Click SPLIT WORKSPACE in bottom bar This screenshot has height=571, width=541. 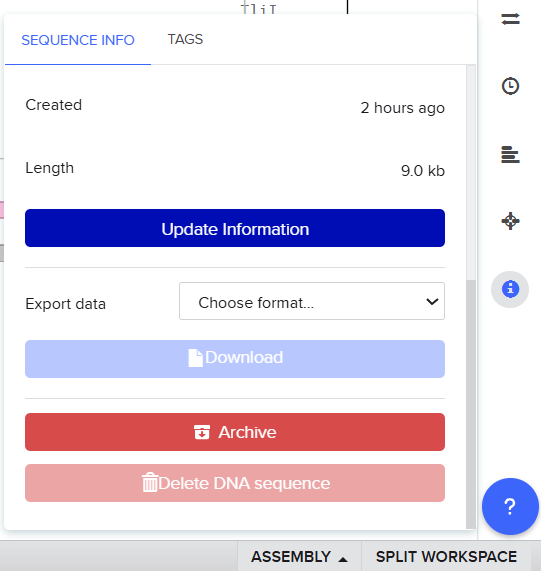446,556
